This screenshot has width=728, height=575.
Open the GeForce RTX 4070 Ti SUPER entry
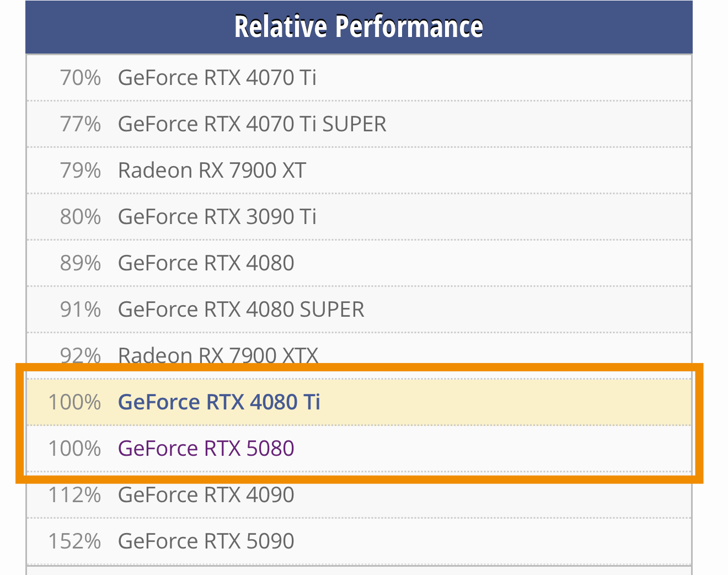click(252, 124)
